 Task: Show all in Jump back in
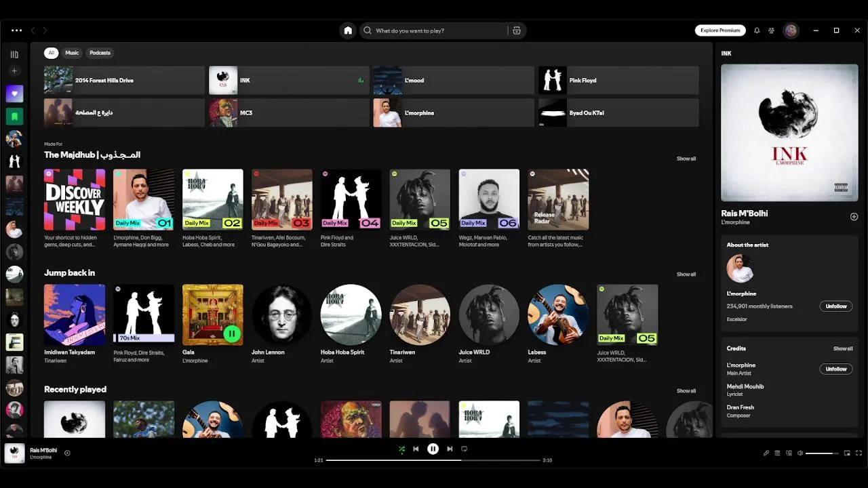click(x=686, y=274)
